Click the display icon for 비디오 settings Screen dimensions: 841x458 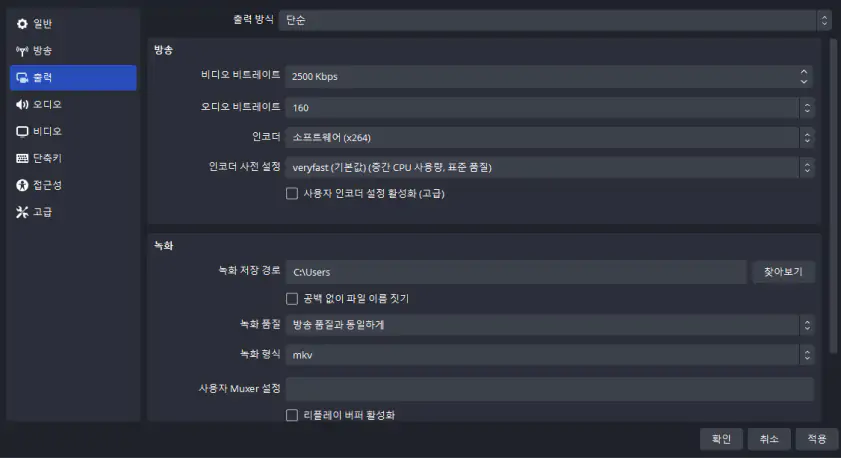[x=22, y=131]
